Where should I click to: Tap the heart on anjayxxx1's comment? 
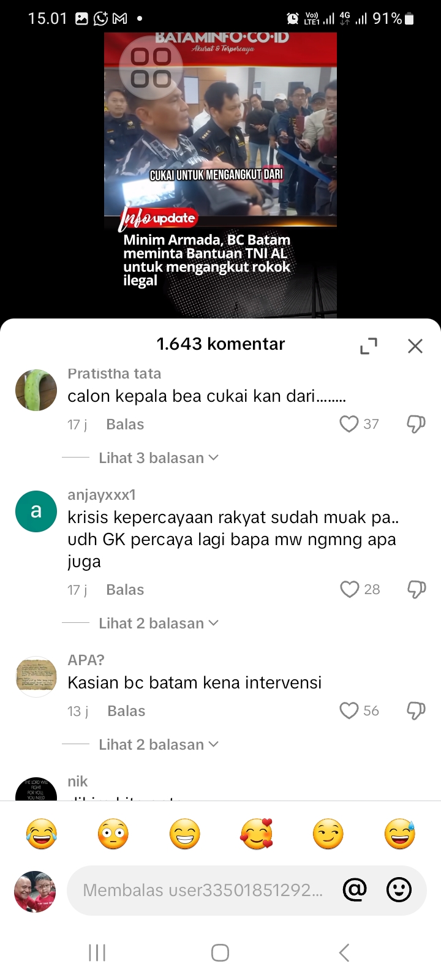coord(349,589)
